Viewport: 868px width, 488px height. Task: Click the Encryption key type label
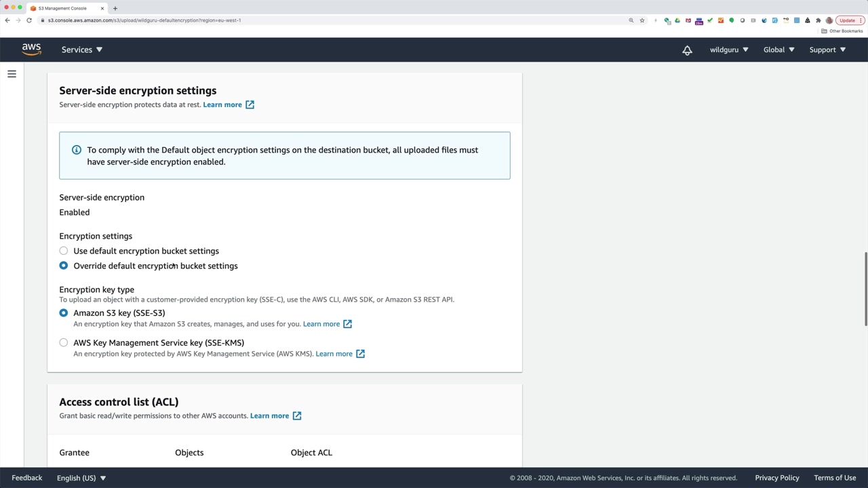click(x=96, y=289)
